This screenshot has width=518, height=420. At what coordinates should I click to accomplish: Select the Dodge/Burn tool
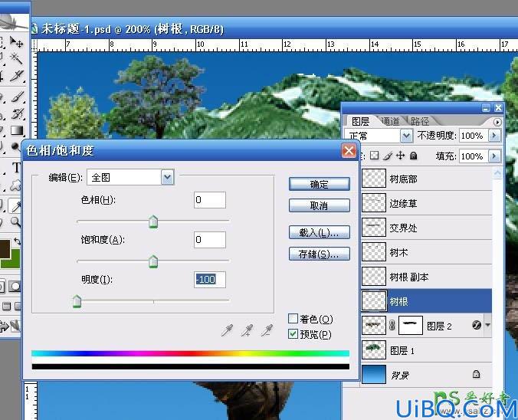pyautogui.click(x=16, y=146)
